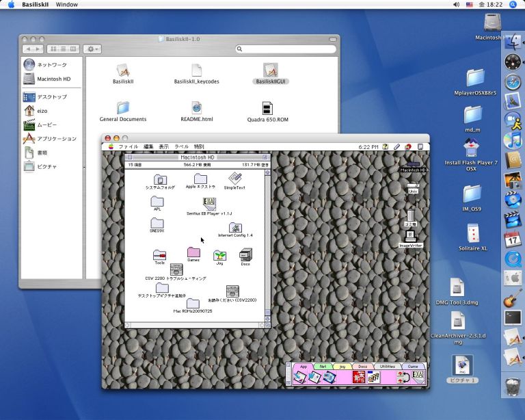Open the classic Apple menu

[x=111, y=146]
